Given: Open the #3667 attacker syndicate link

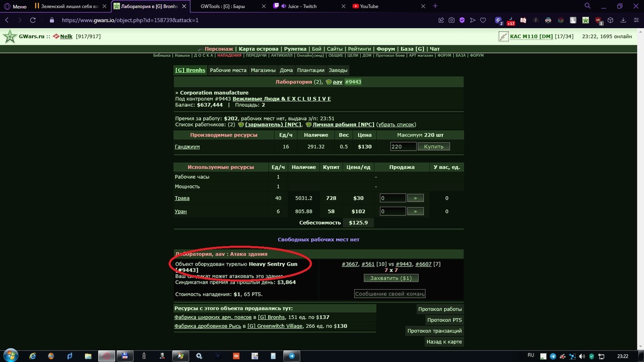Looking at the screenshot, I should click(x=350, y=264).
